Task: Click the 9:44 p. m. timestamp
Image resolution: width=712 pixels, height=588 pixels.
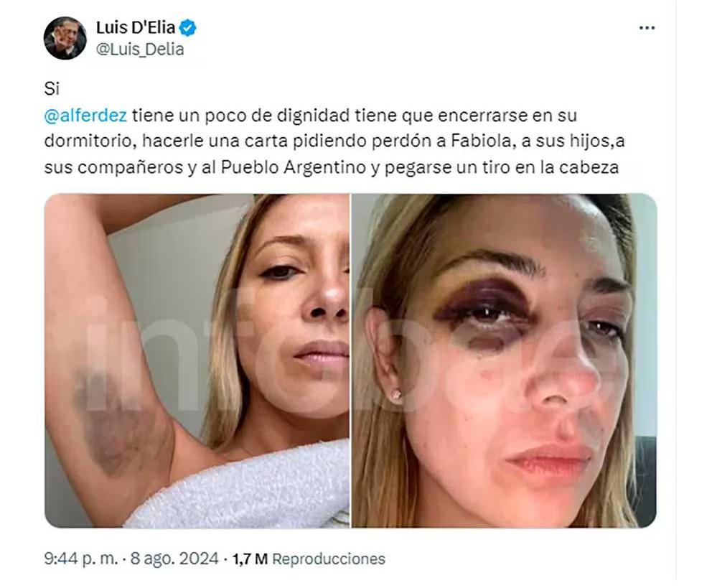Action: point(81,559)
